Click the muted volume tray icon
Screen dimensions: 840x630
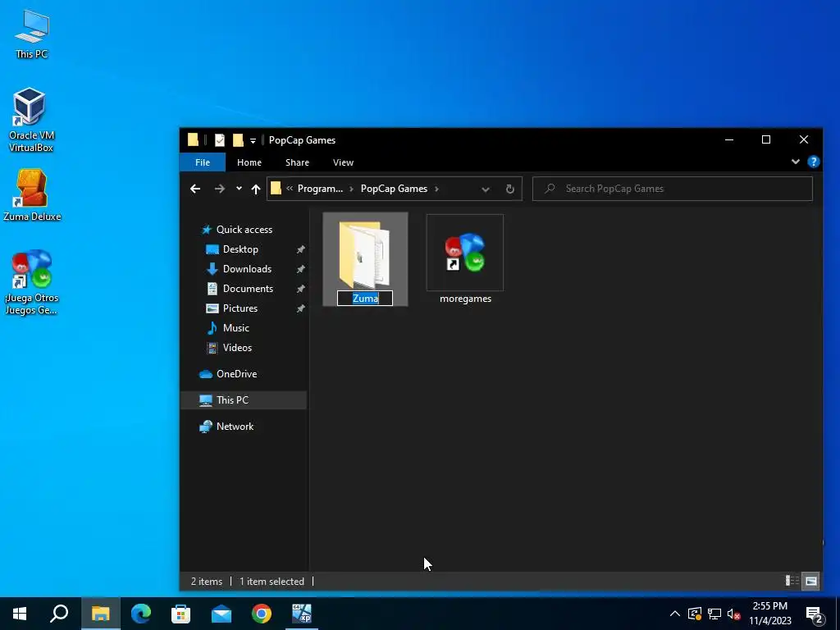point(733,614)
